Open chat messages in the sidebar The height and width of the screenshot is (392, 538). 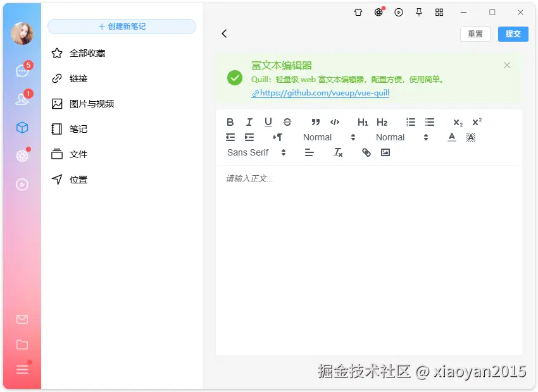pos(22,71)
